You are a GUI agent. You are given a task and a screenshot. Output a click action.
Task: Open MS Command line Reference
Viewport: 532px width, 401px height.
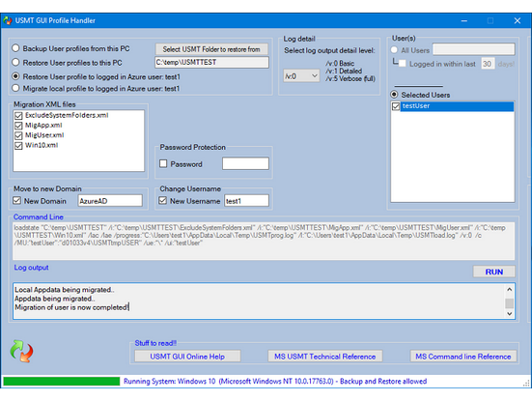[x=463, y=357]
